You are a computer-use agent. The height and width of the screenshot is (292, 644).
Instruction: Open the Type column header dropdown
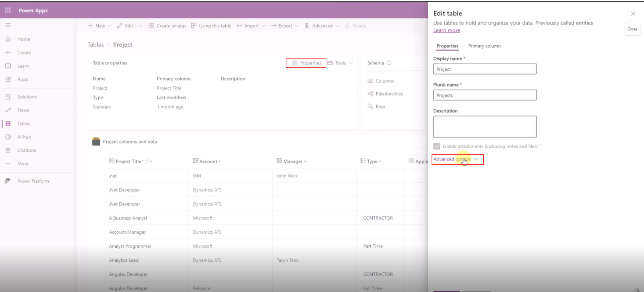click(x=380, y=161)
